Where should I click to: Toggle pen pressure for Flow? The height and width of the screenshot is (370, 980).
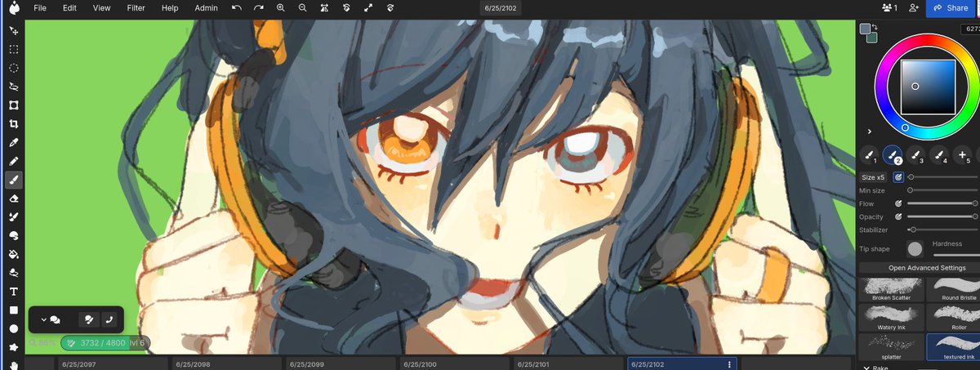[x=898, y=203]
